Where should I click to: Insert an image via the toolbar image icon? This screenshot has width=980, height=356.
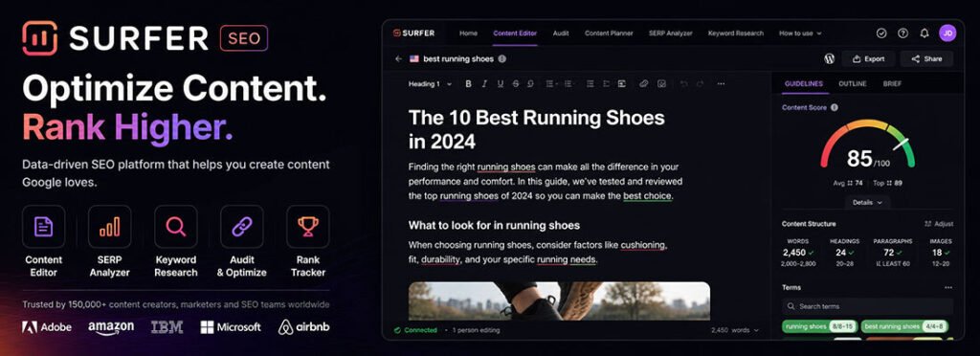click(662, 83)
